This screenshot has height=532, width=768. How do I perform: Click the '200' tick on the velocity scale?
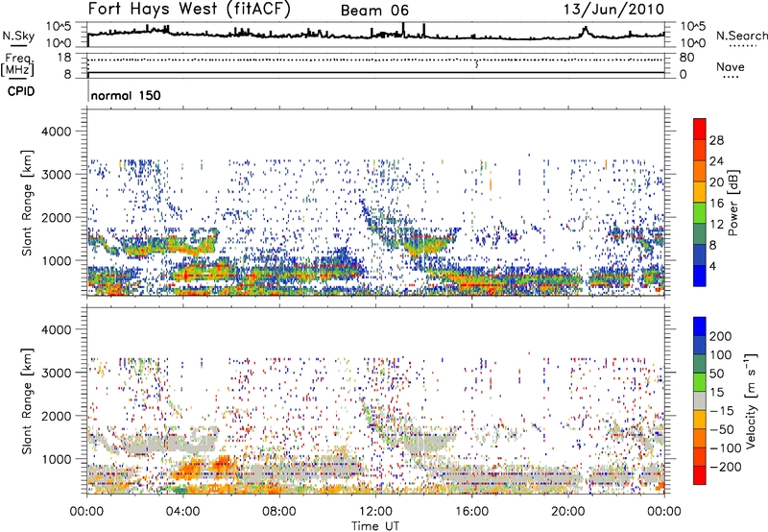[720, 336]
